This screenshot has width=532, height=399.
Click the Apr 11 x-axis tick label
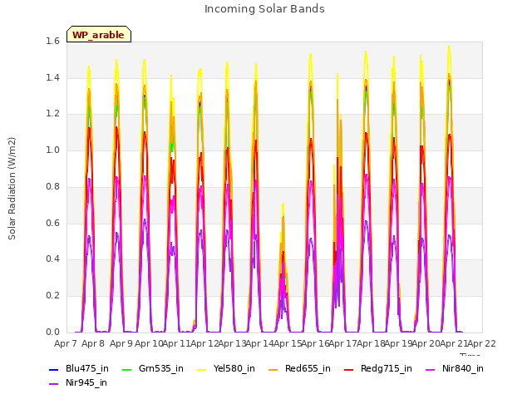176,343
